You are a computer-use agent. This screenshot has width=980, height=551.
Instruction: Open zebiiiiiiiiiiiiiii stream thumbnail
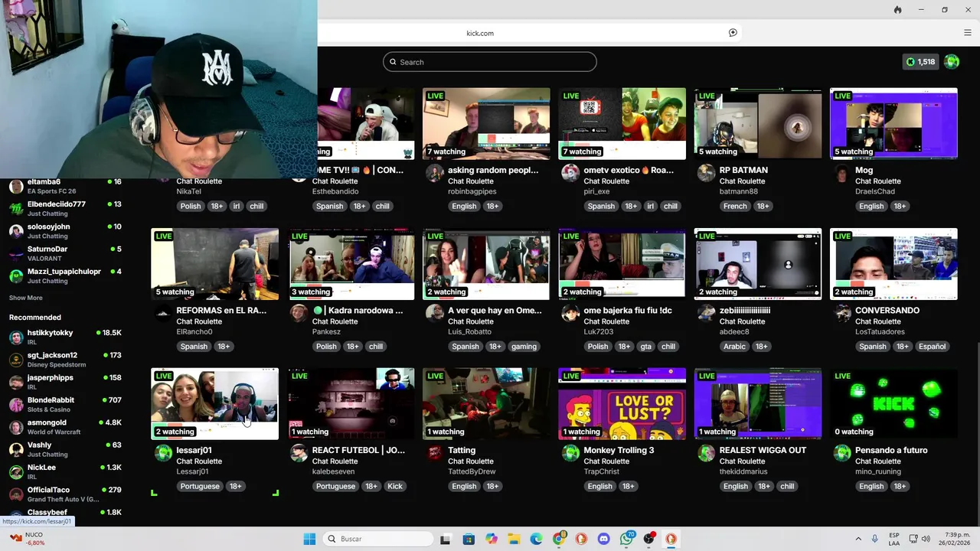[x=758, y=264]
